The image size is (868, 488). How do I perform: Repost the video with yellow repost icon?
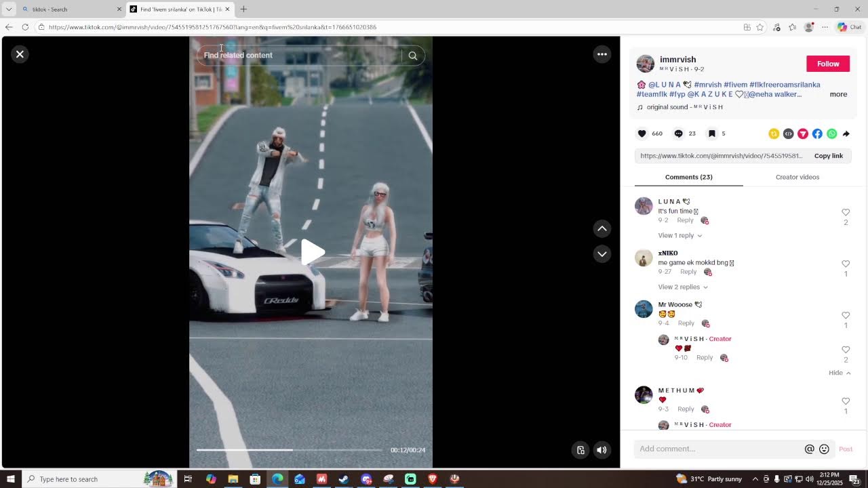pyautogui.click(x=774, y=134)
